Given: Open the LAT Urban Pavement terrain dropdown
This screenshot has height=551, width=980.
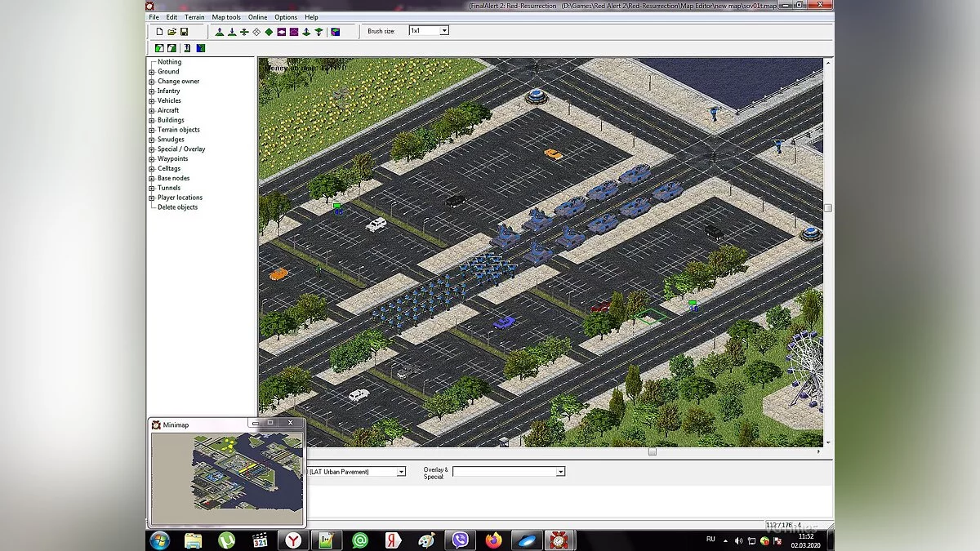Looking at the screenshot, I should coord(401,472).
